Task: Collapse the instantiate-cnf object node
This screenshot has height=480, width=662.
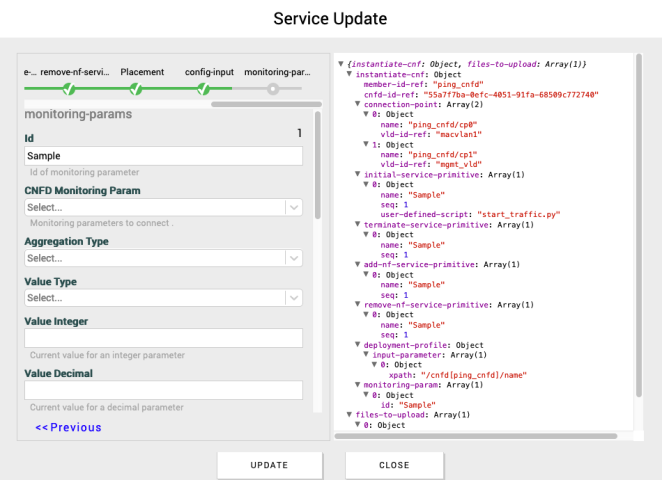Action: coord(348,74)
